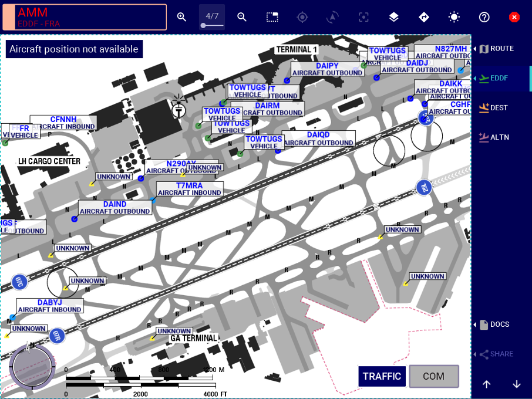The image size is (532, 399).
Task: Click the area selection rectangle icon
Action: pos(272,17)
